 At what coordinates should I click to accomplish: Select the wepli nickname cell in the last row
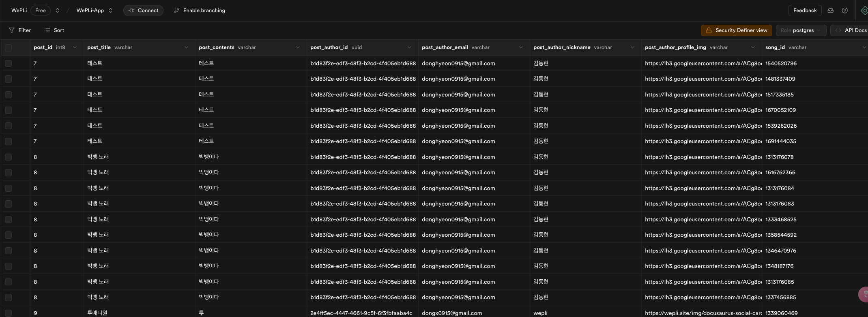540,313
